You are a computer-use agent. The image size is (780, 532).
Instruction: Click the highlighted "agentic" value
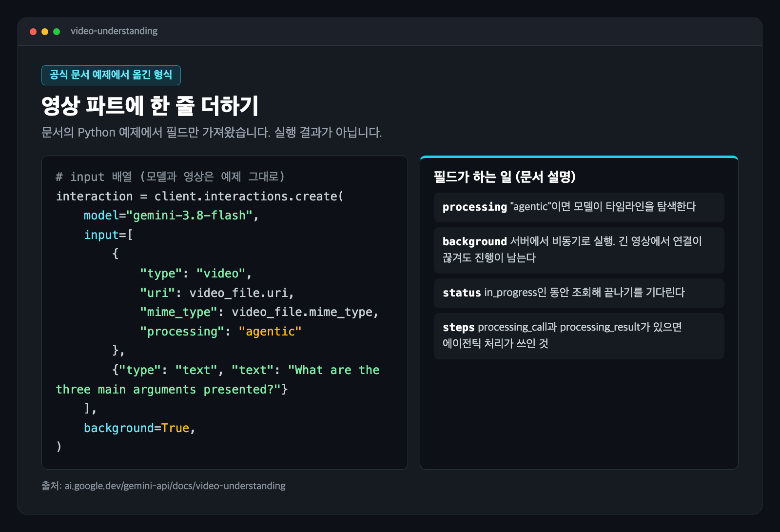pyautogui.click(x=270, y=332)
